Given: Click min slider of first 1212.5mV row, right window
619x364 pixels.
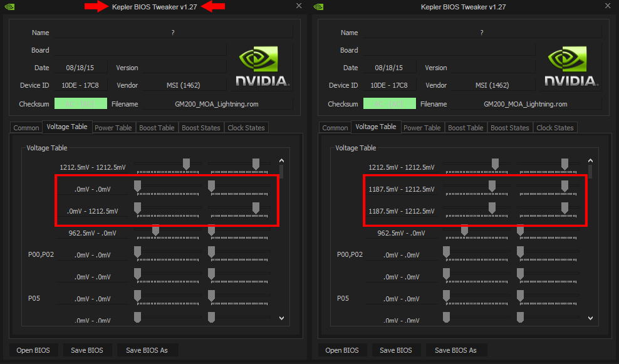Looking at the screenshot, I should tap(495, 164).
